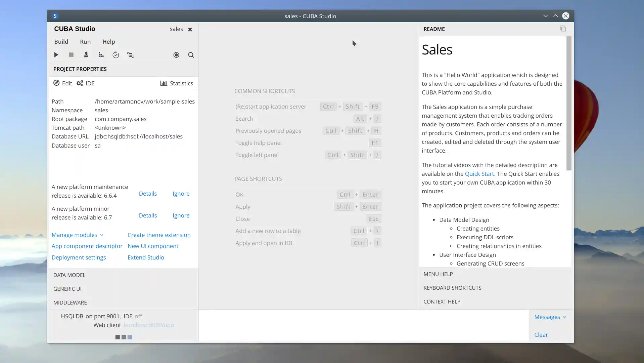Click the database scripts icon in toolbar

131,55
